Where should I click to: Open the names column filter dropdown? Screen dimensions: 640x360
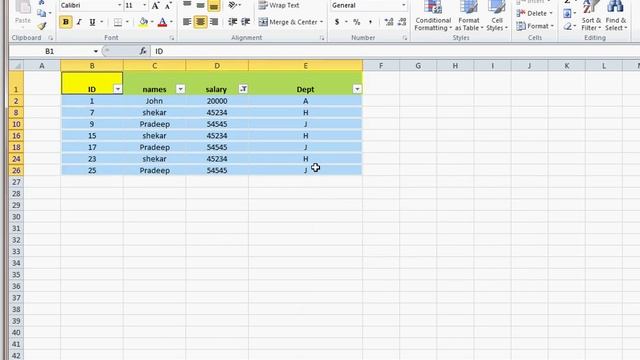(180, 89)
